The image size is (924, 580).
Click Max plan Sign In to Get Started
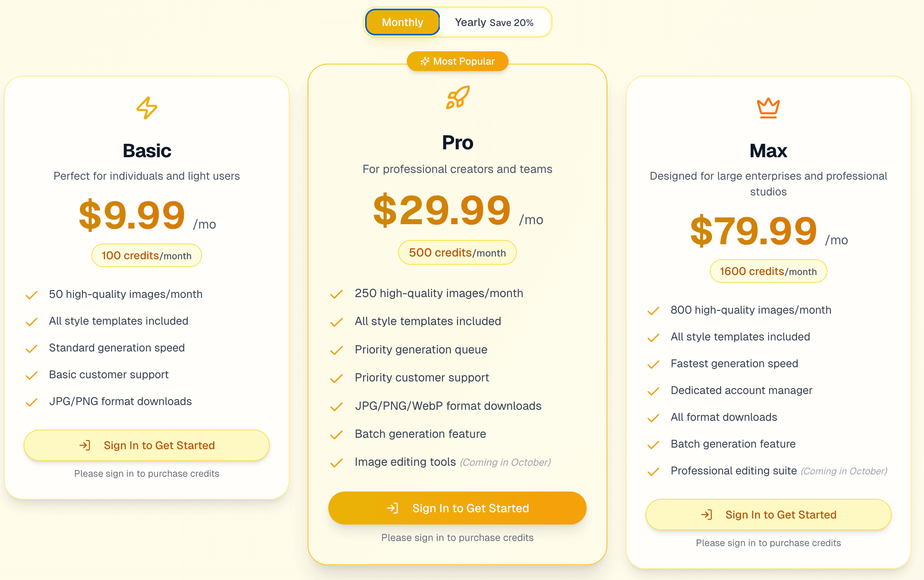[768, 515]
